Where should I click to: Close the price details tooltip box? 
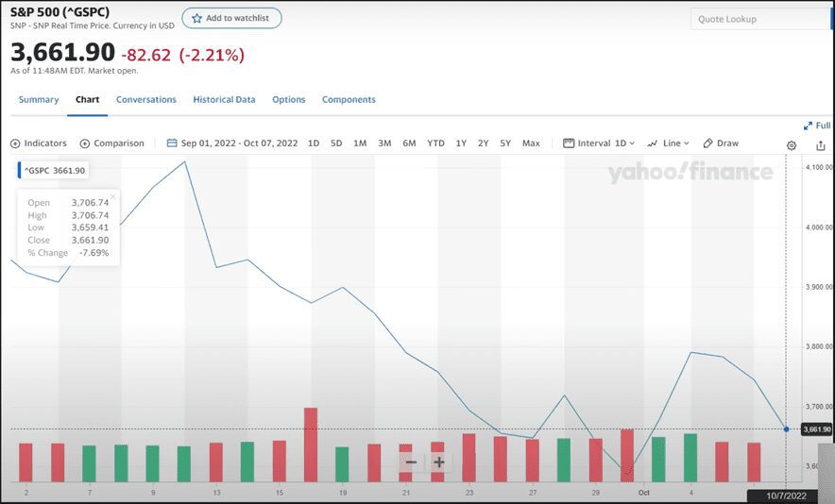(112, 196)
